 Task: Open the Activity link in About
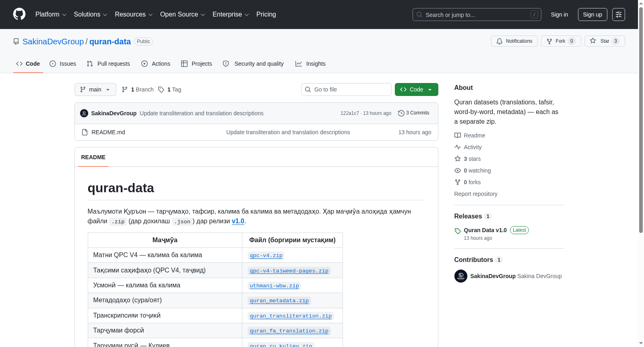[468, 147]
